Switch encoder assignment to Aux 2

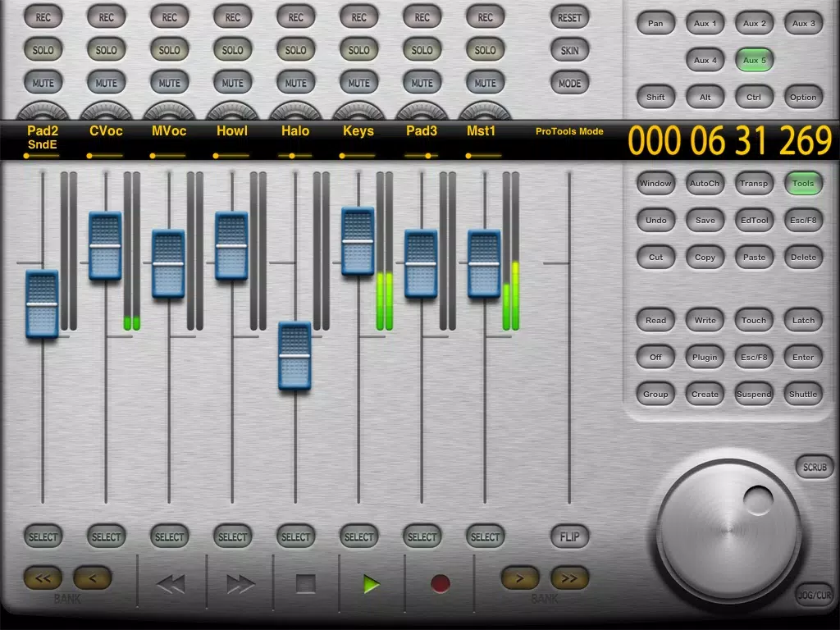(x=755, y=23)
